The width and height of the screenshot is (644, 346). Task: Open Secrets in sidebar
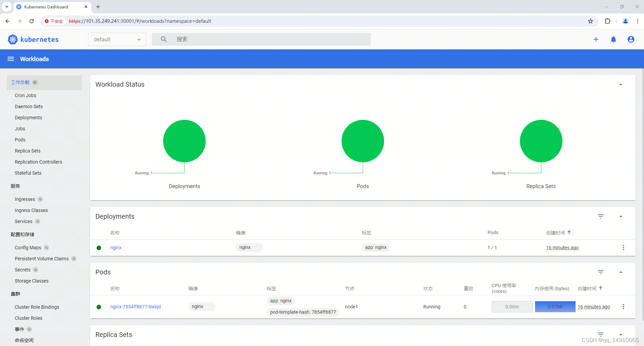pyautogui.click(x=23, y=270)
